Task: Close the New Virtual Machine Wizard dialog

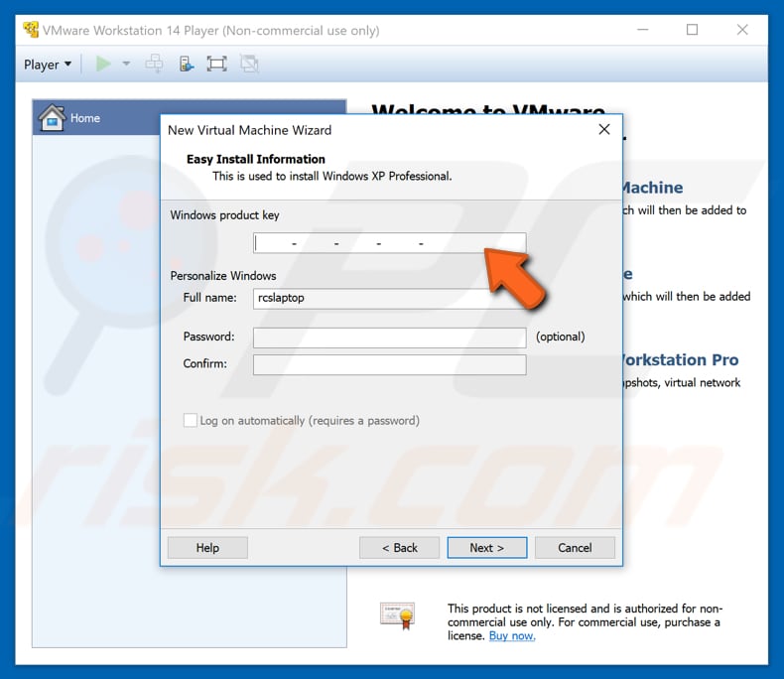Action: tap(604, 129)
